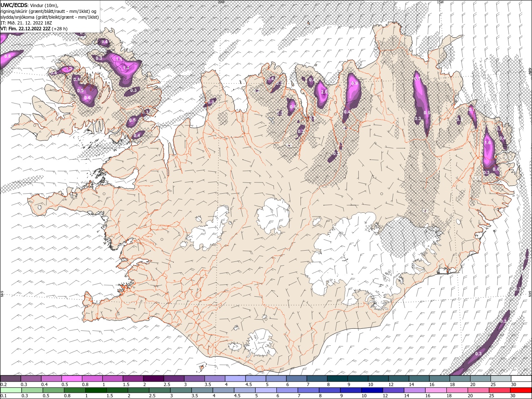The image size is (532, 399).
Task: Pick the bright pink upper swatch between 0.5 and 0.8
Action: click(x=71, y=379)
